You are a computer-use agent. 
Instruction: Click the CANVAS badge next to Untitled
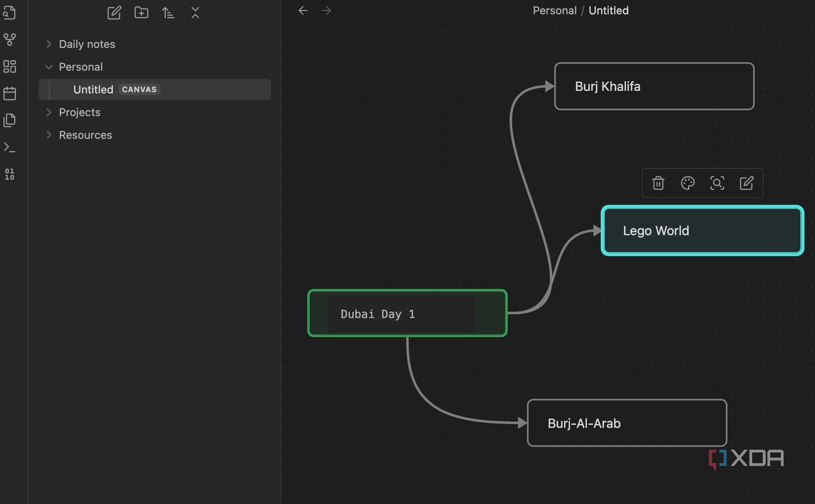(x=139, y=89)
